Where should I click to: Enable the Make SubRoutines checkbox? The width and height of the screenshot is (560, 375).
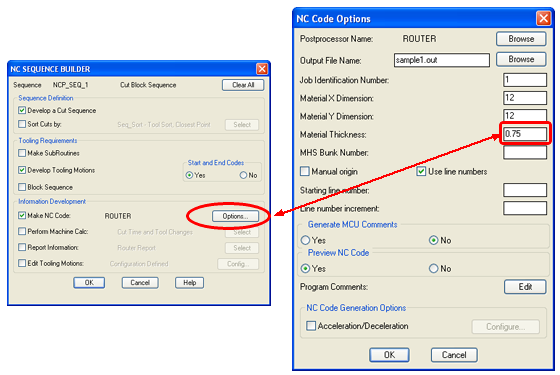pyautogui.click(x=22, y=153)
